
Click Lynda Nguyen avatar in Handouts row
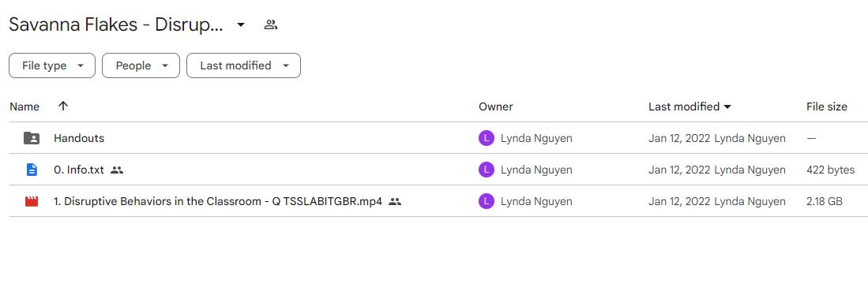pyautogui.click(x=486, y=138)
